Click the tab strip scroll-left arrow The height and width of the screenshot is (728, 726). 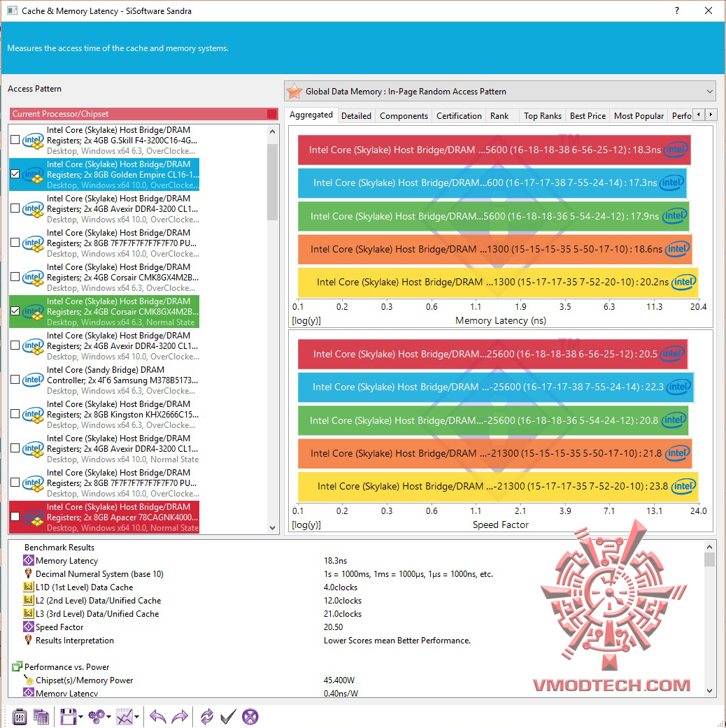pyautogui.click(x=699, y=114)
